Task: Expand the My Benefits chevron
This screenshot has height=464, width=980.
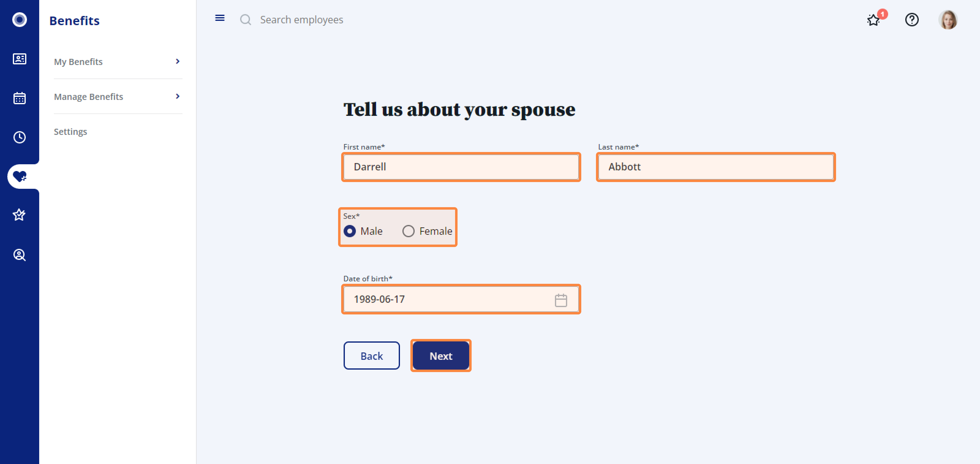Action: 177,61
